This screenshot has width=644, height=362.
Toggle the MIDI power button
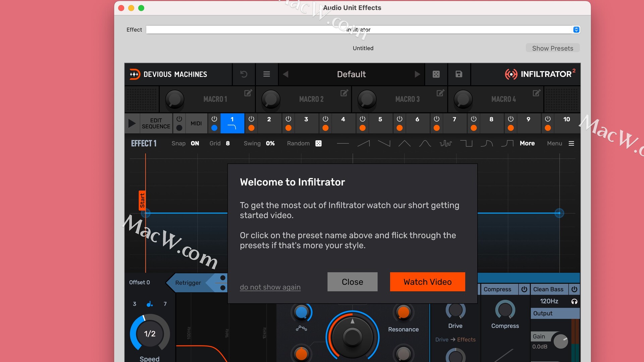pyautogui.click(x=179, y=119)
